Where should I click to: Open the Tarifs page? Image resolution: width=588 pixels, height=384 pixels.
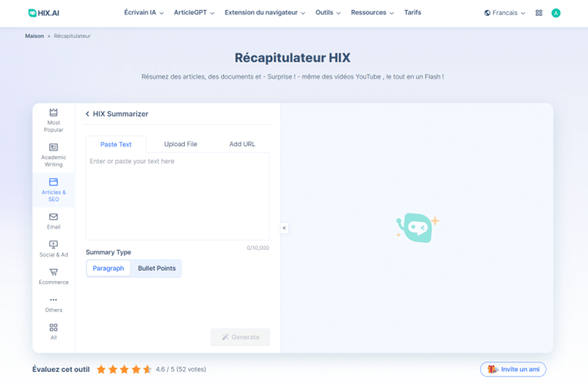412,13
